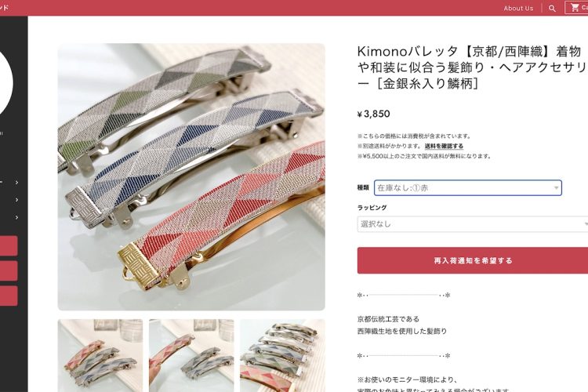Select the third thumbnail showing stacked barrettes
This screenshot has width=588, height=392.
tap(282, 356)
